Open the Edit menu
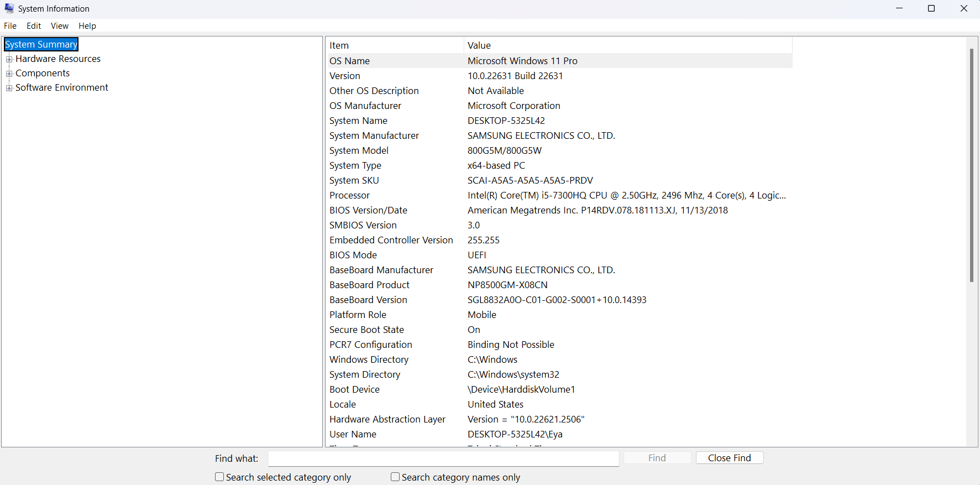 click(34, 26)
